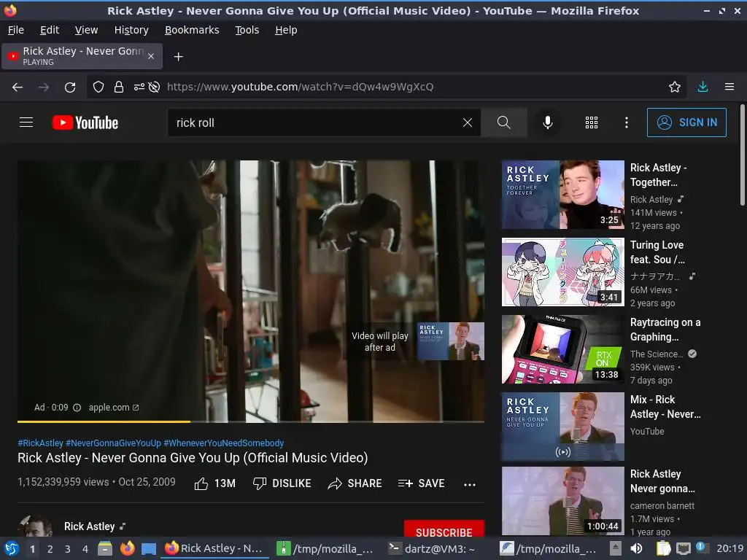Open Rick Astley channel avatar

tap(35, 526)
